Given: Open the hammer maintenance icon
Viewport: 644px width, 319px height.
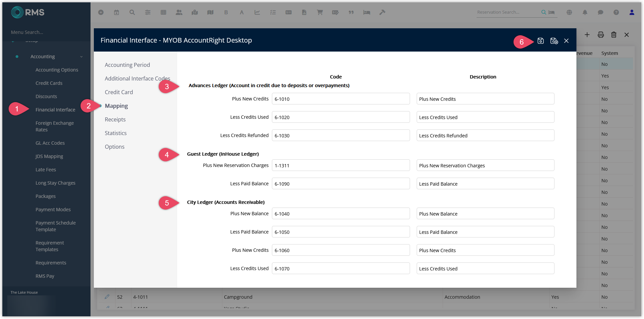Looking at the screenshot, I should click(x=382, y=12).
